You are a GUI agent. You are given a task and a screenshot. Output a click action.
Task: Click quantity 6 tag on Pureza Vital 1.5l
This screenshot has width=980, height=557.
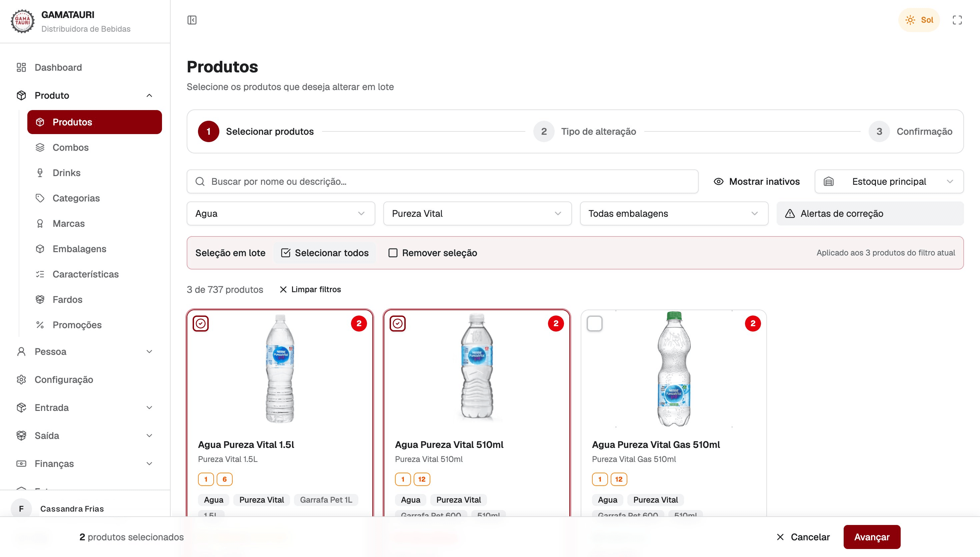point(225,479)
